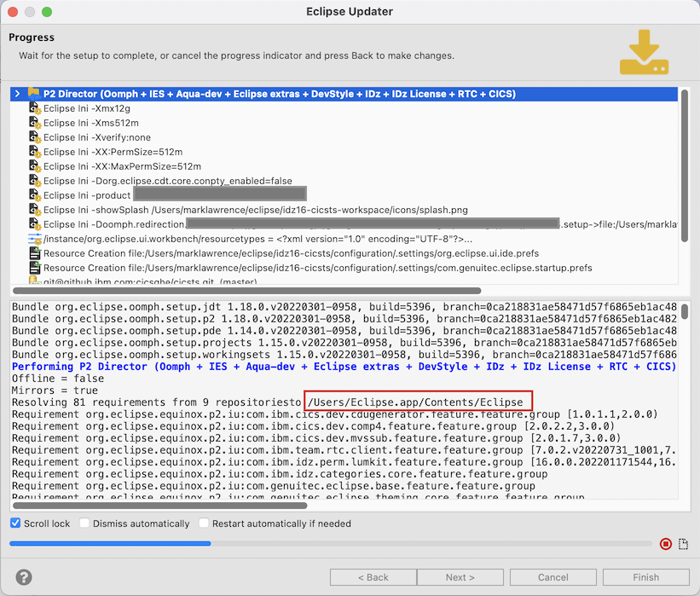Open help with the question mark icon

[x=24, y=577]
